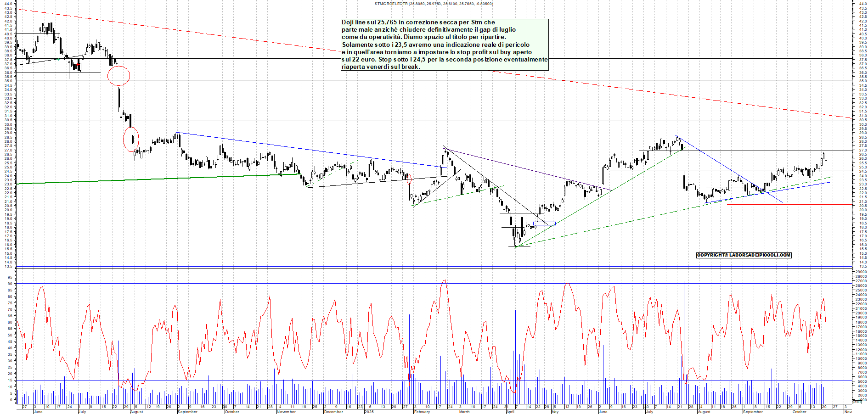868x414 pixels.
Task: Select the green Doji line commentary box
Action: [445, 45]
